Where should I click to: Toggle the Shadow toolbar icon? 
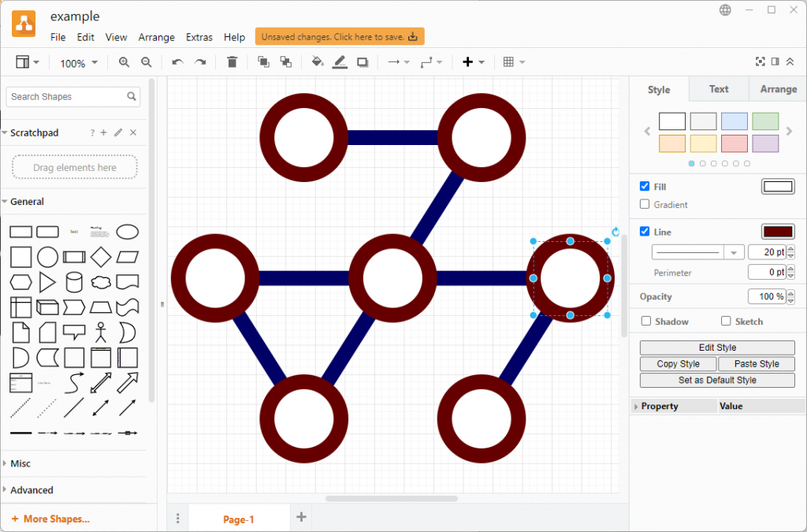point(363,62)
